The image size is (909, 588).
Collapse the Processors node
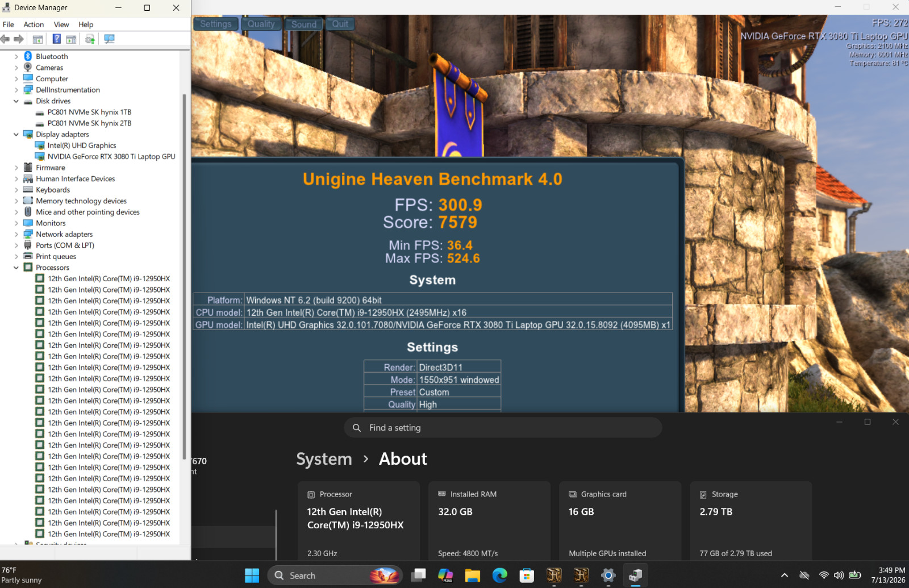(16, 268)
